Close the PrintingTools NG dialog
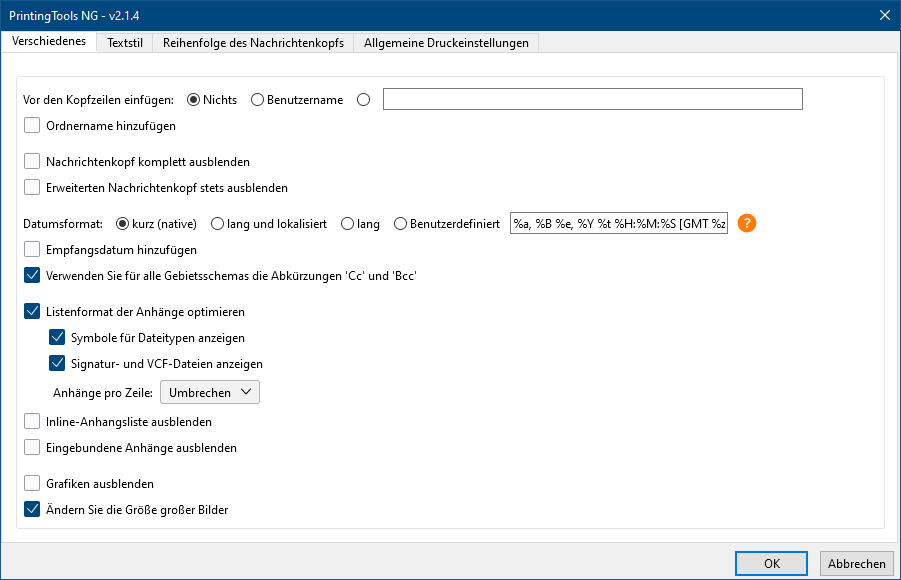Viewport: 901px width, 580px height. point(885,16)
